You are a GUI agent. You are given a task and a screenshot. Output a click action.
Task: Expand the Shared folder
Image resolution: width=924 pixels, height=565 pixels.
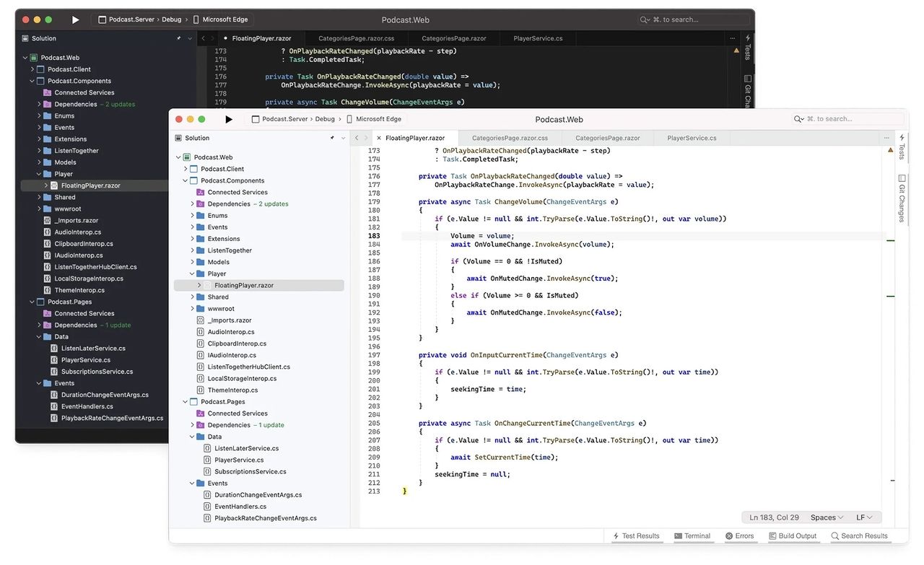coord(191,297)
